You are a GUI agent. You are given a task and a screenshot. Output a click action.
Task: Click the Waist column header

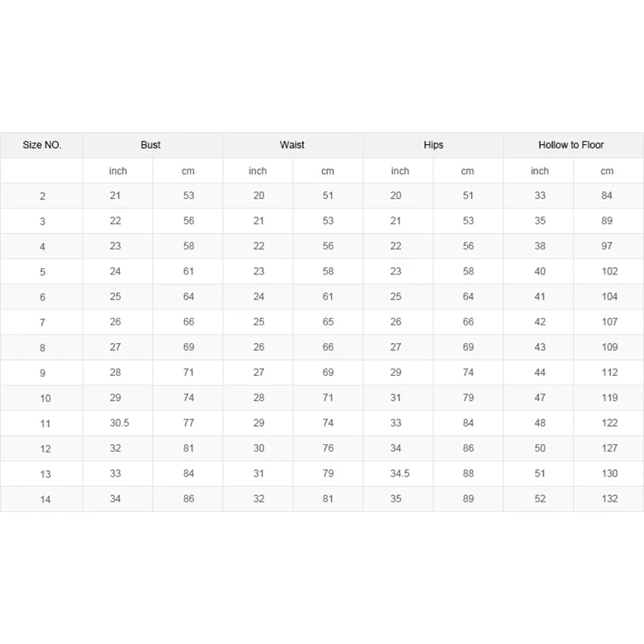(x=292, y=145)
